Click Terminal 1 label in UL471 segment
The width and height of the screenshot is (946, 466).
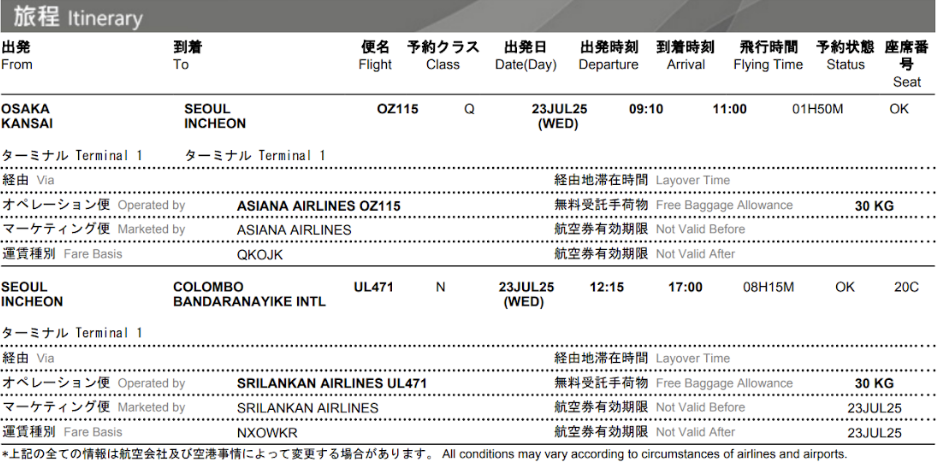(72, 333)
